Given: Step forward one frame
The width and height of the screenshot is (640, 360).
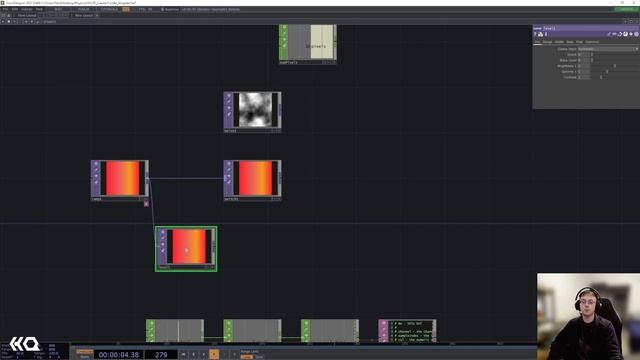Looking at the screenshot, I should (x=234, y=354).
